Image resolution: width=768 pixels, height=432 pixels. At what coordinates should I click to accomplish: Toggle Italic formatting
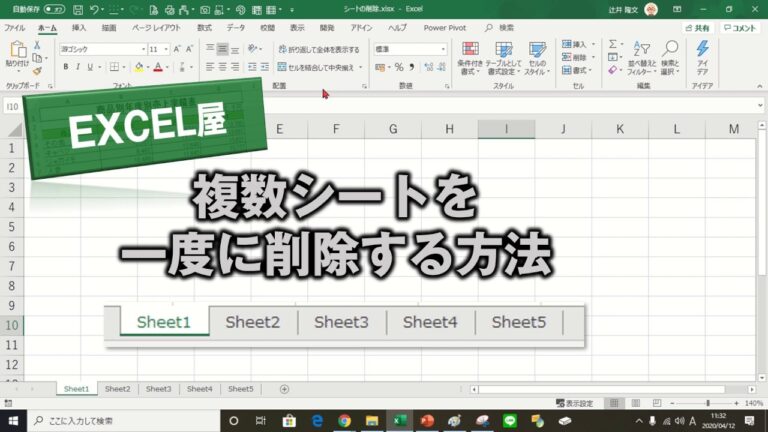(x=78, y=67)
